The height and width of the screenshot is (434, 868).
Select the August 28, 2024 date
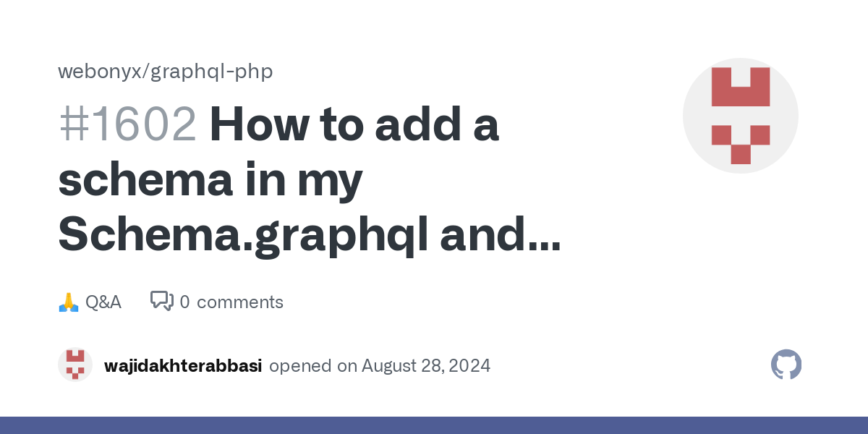tap(426, 366)
